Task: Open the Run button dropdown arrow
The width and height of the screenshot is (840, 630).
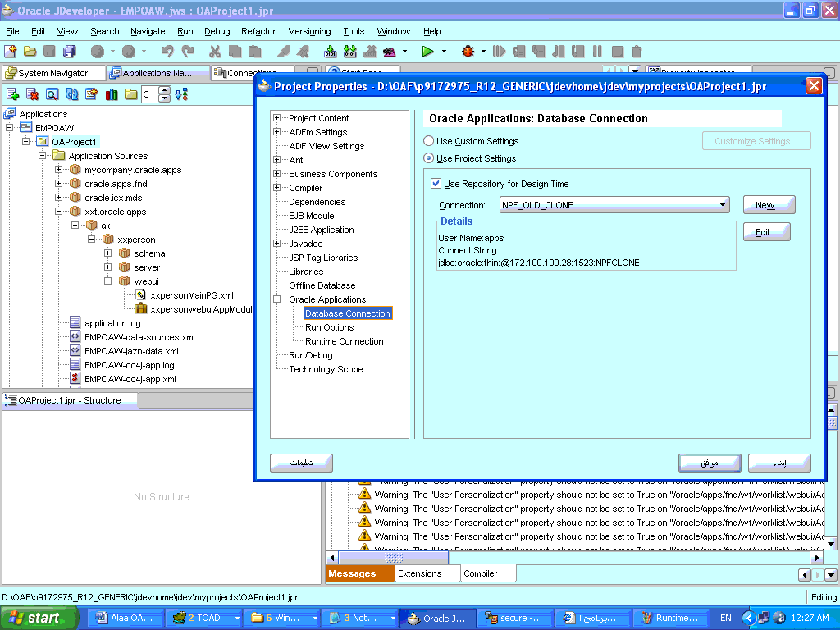Action: coord(444,52)
